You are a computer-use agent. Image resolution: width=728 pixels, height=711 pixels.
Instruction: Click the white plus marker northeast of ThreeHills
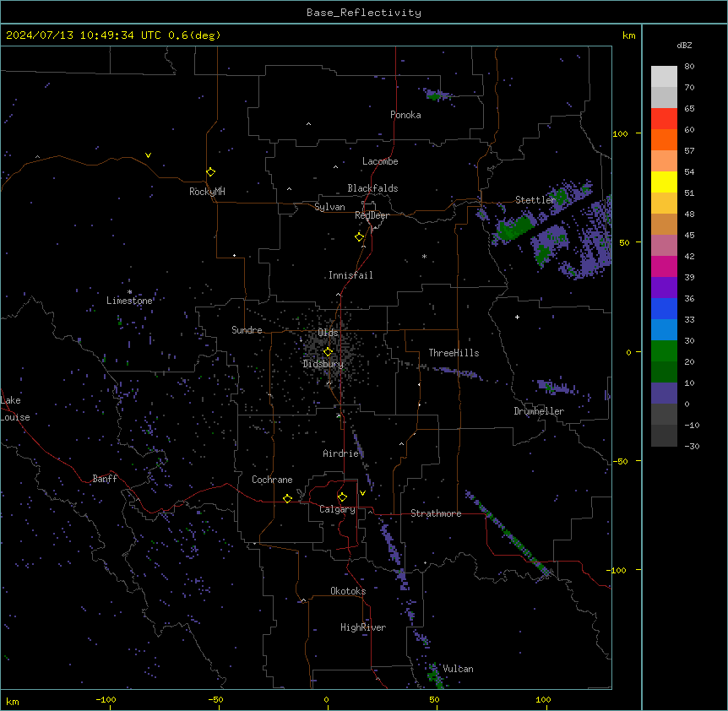(517, 317)
